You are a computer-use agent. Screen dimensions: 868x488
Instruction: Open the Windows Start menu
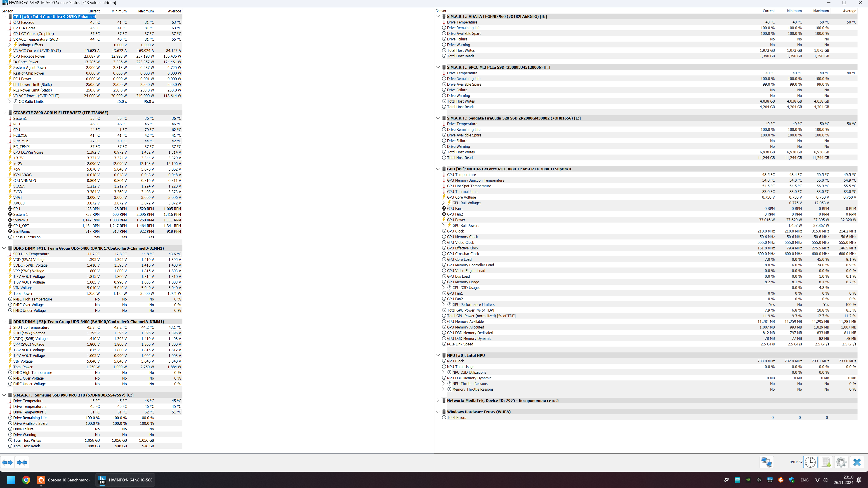point(11,480)
